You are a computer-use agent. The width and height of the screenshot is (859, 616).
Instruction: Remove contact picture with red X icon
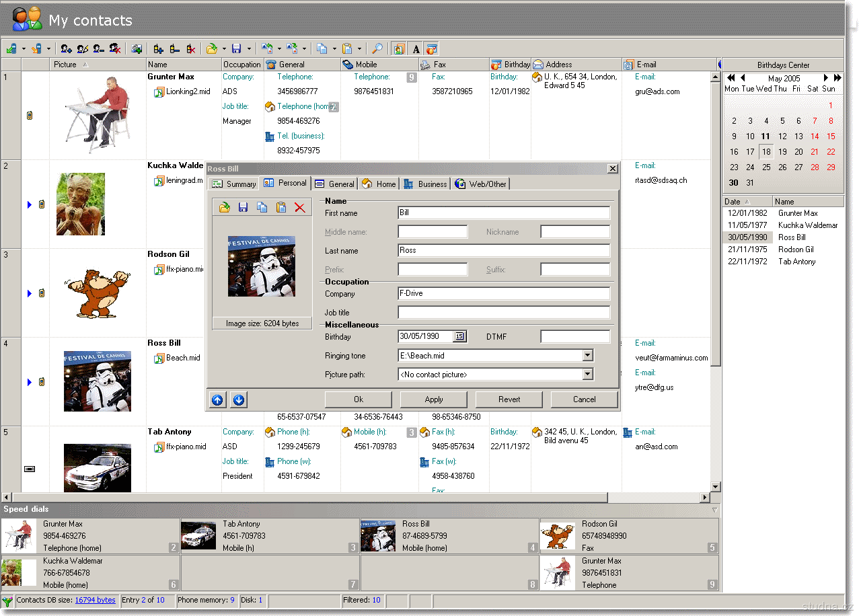click(299, 208)
